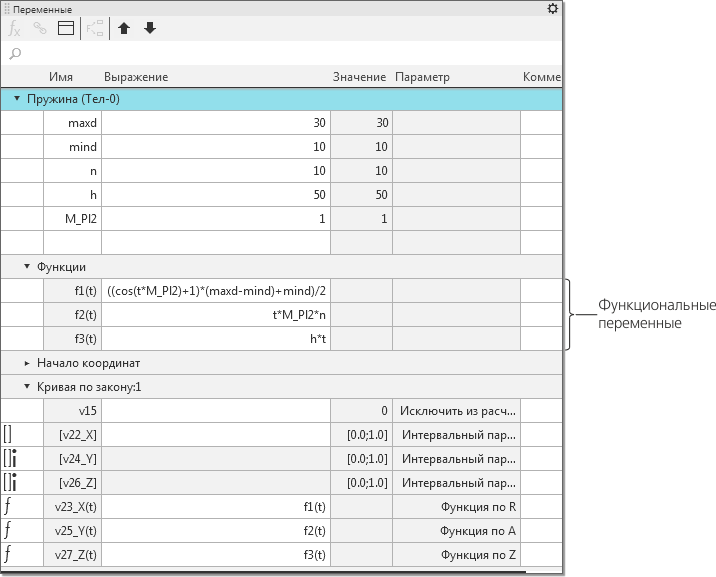
Task: Click the table view layout icon
Action: coord(66,29)
